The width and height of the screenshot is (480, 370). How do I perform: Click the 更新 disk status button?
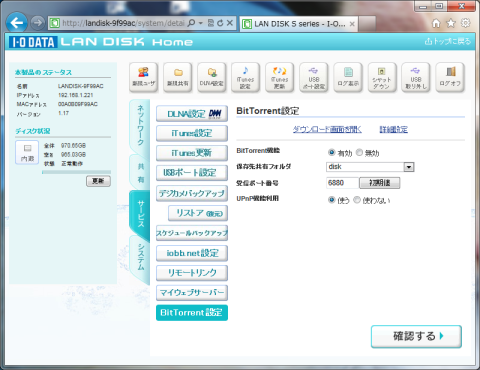pyautogui.click(x=98, y=181)
